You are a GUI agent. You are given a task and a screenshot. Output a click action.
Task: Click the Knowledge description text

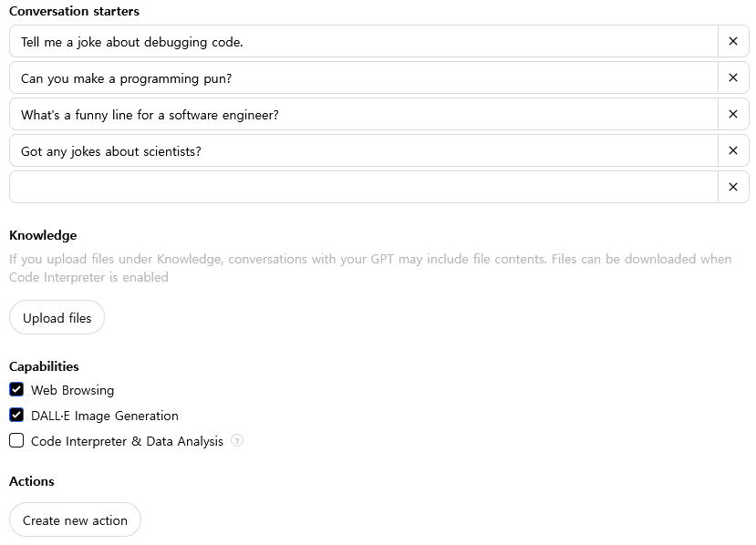tap(369, 268)
